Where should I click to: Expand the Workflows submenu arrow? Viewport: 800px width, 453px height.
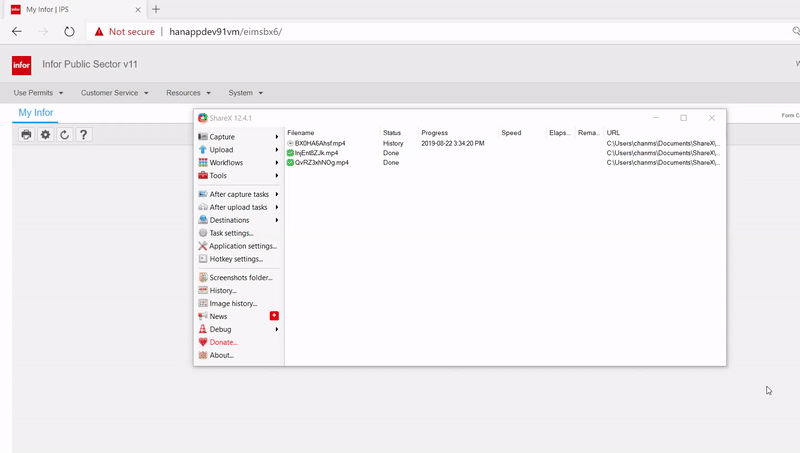click(x=277, y=162)
